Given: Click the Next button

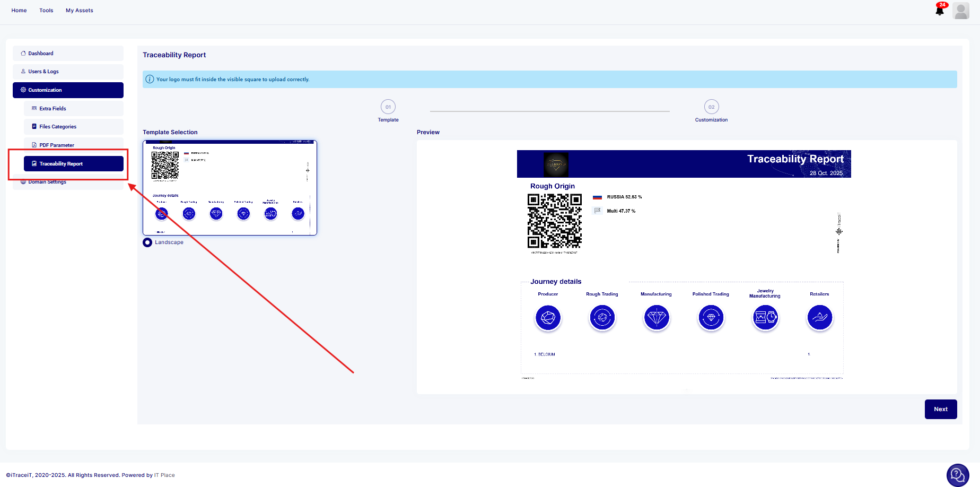Looking at the screenshot, I should (x=940, y=409).
